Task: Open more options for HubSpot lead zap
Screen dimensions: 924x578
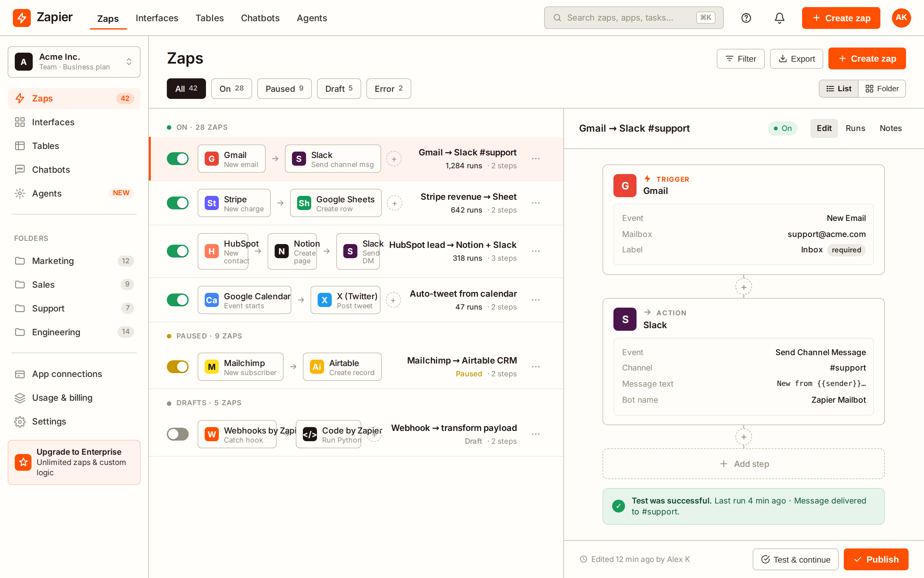Action: click(536, 251)
